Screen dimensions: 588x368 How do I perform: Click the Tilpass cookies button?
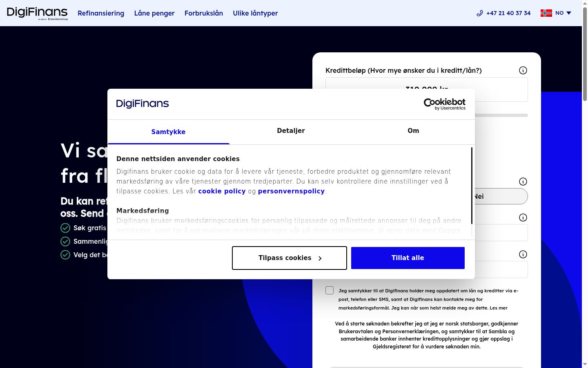[290, 258]
